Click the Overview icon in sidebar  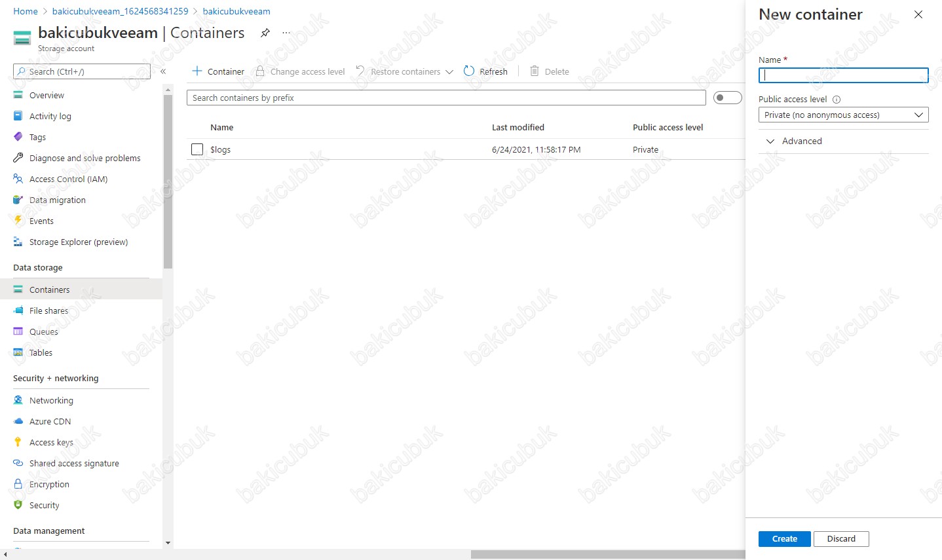click(18, 95)
